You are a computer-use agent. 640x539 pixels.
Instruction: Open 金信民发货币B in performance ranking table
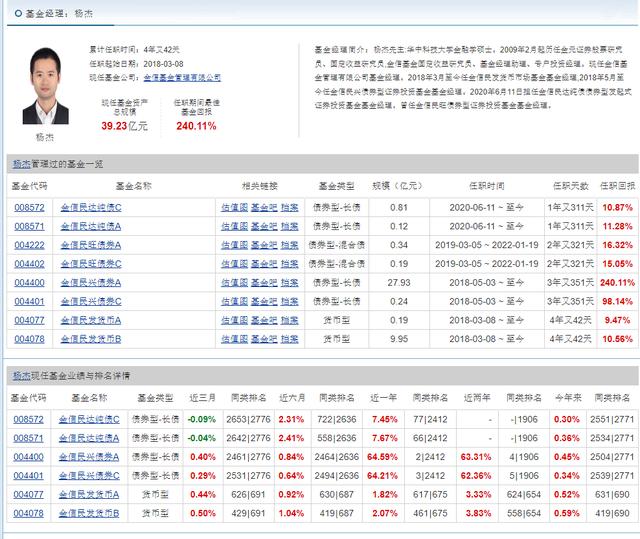tap(89, 513)
